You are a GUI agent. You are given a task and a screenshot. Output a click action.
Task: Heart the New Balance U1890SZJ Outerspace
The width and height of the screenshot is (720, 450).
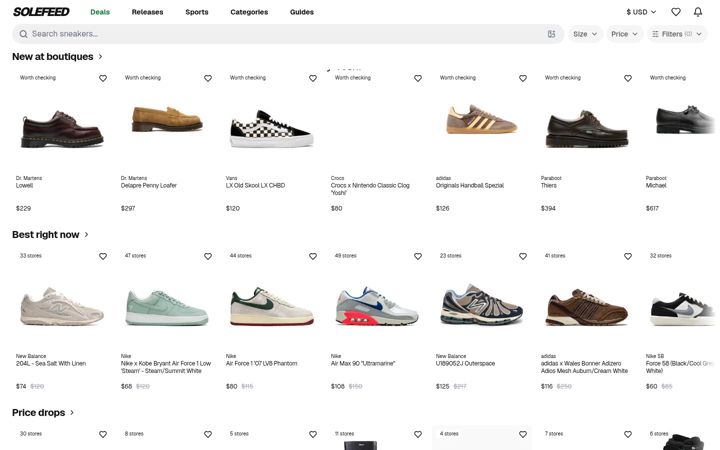[x=523, y=256]
